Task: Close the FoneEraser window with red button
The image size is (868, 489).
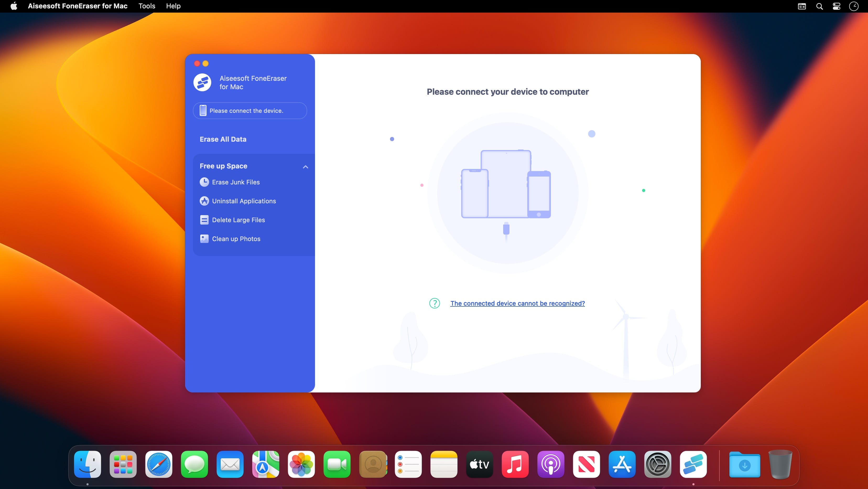Action: tap(197, 63)
